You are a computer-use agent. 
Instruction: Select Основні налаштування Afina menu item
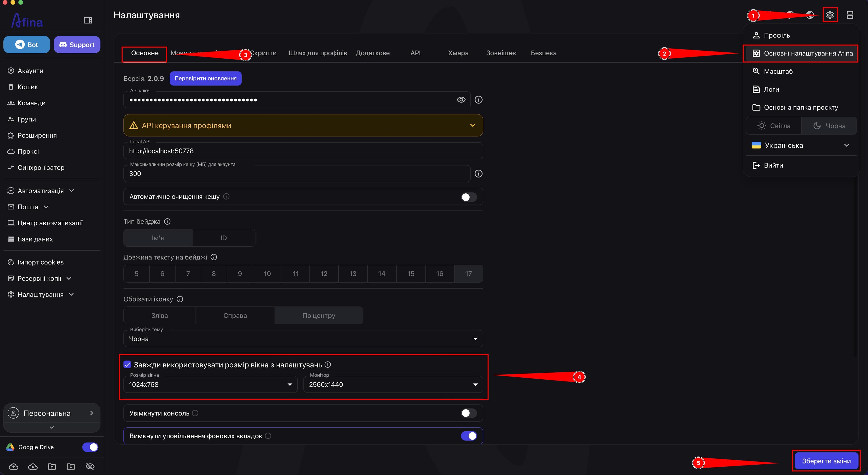pos(801,53)
